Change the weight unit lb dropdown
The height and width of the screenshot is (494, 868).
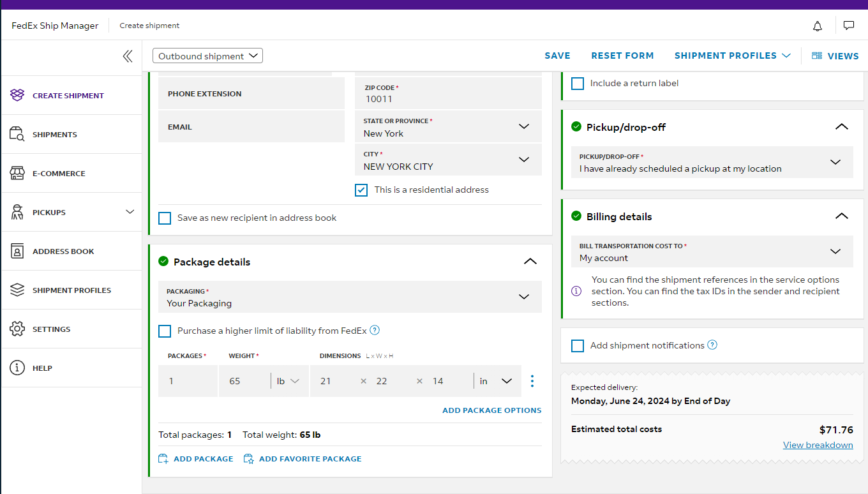pyautogui.click(x=288, y=381)
